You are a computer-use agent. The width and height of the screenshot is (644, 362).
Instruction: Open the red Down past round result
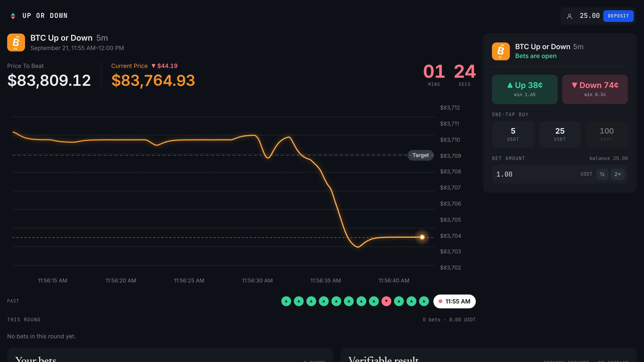(386, 301)
